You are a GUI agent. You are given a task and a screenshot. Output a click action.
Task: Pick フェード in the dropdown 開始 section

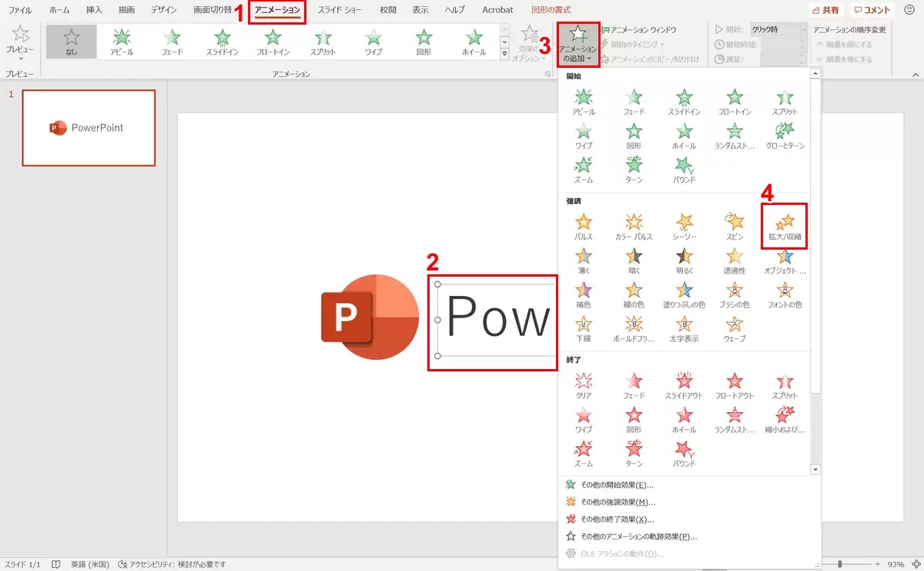click(x=634, y=102)
